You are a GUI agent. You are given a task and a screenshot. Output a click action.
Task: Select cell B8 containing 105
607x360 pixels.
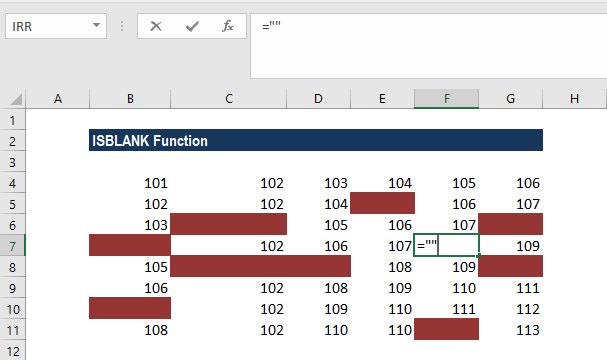coord(130,266)
